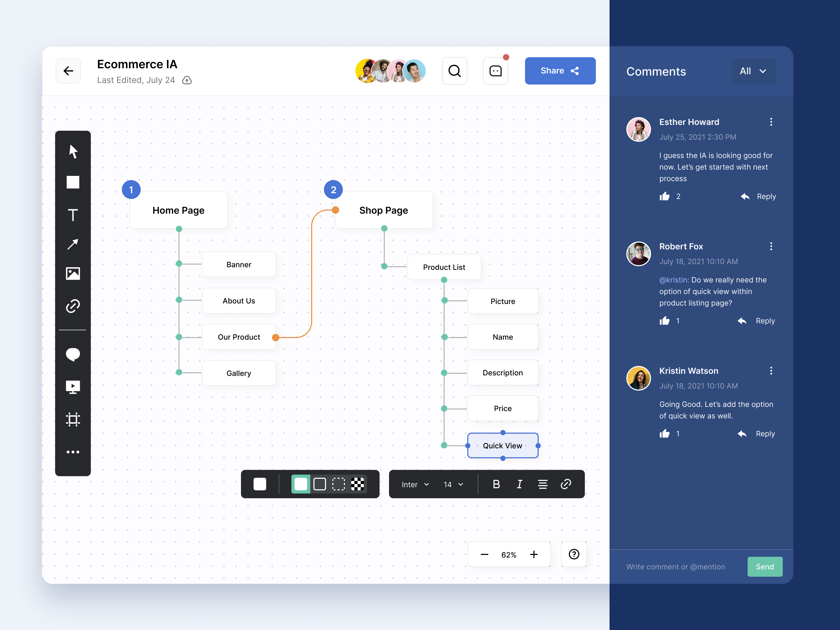Select the About Us node

point(239,301)
